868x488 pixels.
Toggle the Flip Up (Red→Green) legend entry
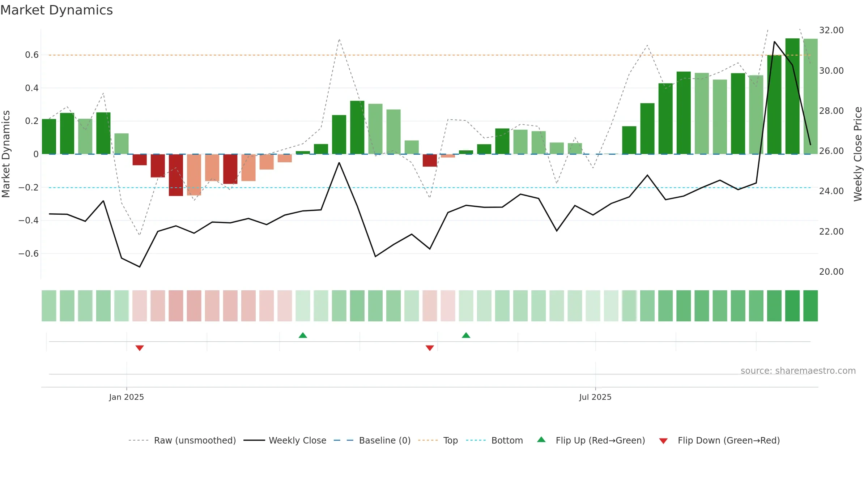[x=591, y=440]
